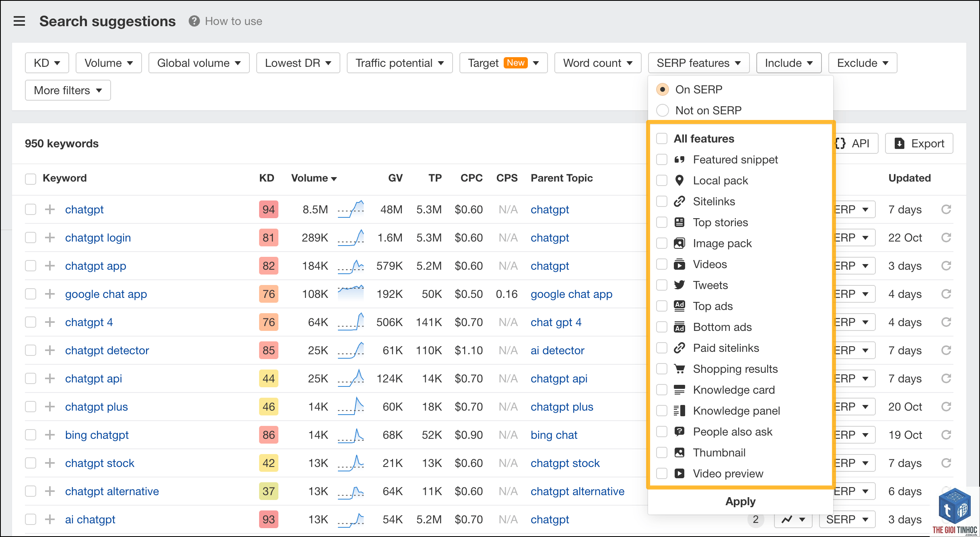Tick the select-all Keyword header checkbox
980x537 pixels.
coord(31,179)
